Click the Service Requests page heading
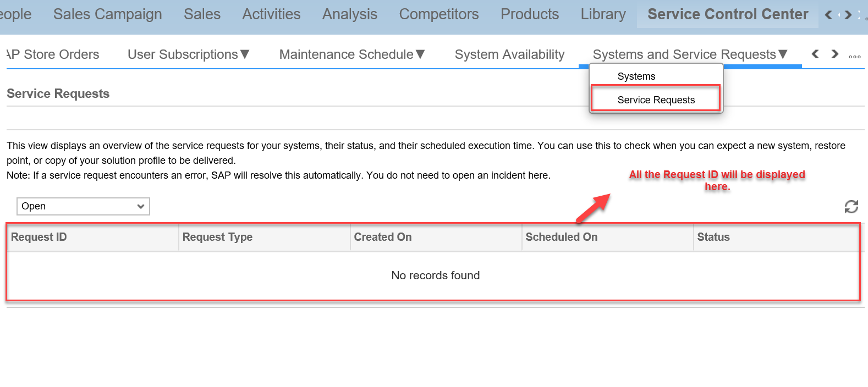Viewport: 868px width, 387px height. 58,93
